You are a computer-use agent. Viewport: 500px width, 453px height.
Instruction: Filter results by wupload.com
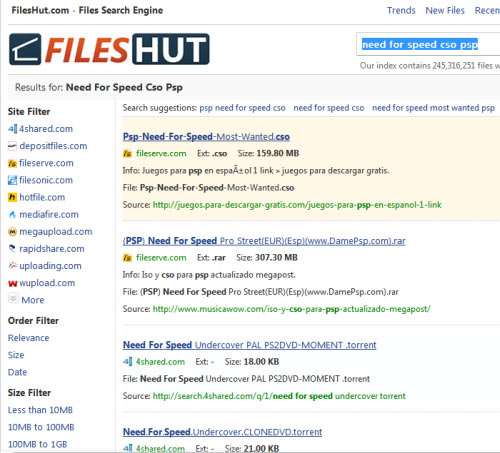pos(47,283)
